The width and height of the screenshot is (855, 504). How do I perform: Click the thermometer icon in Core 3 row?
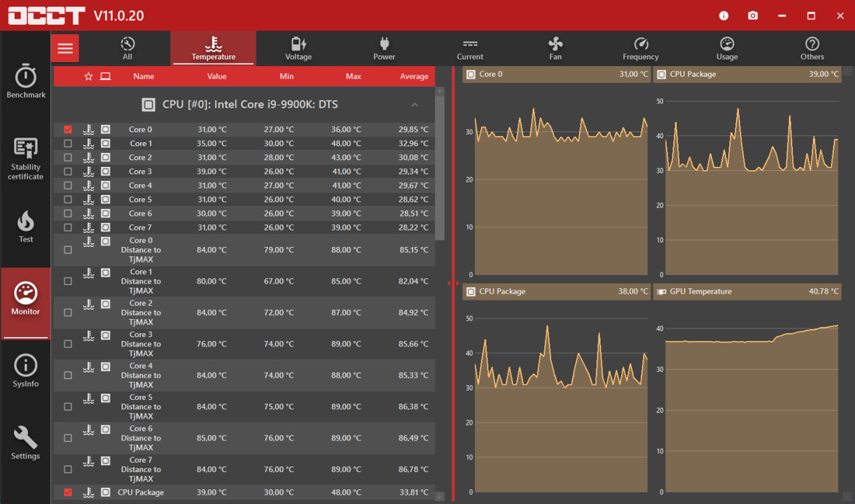[x=88, y=171]
